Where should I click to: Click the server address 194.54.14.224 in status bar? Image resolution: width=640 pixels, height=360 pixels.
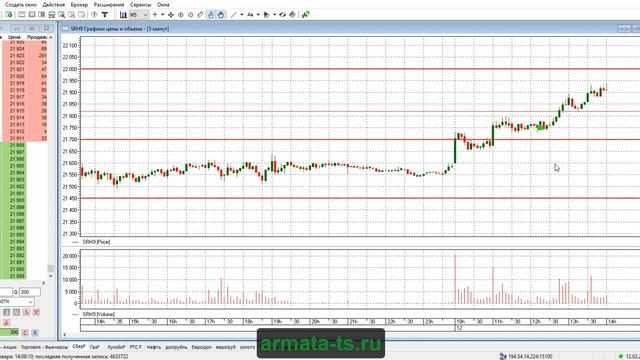[x=530, y=356]
